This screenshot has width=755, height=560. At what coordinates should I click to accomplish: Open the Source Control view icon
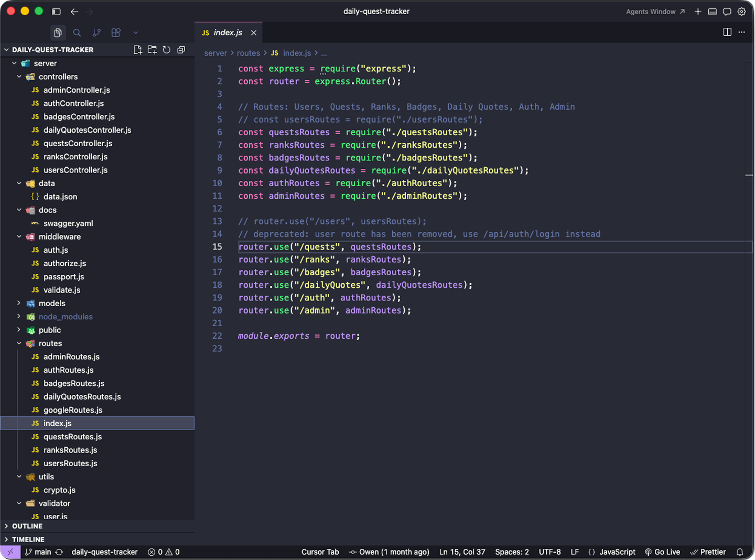click(96, 33)
